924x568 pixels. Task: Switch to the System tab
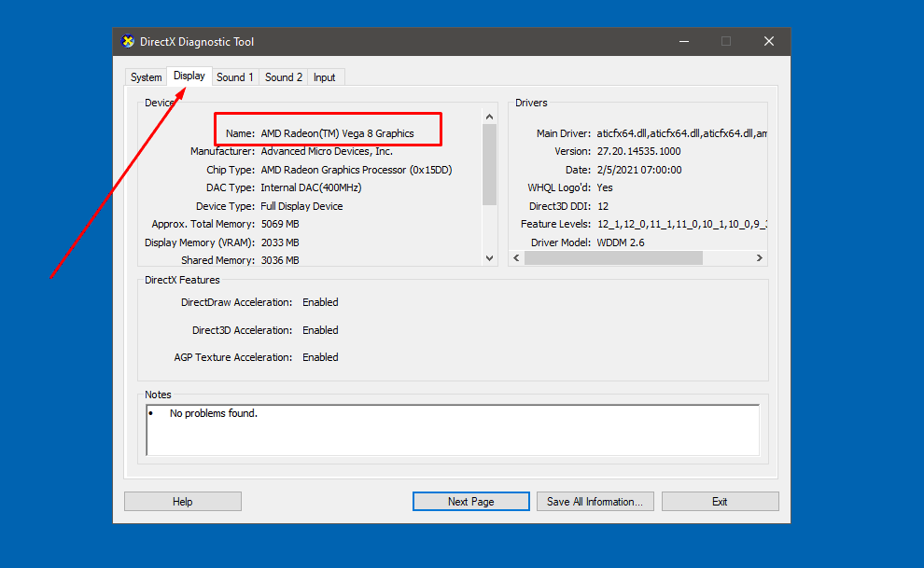click(147, 77)
